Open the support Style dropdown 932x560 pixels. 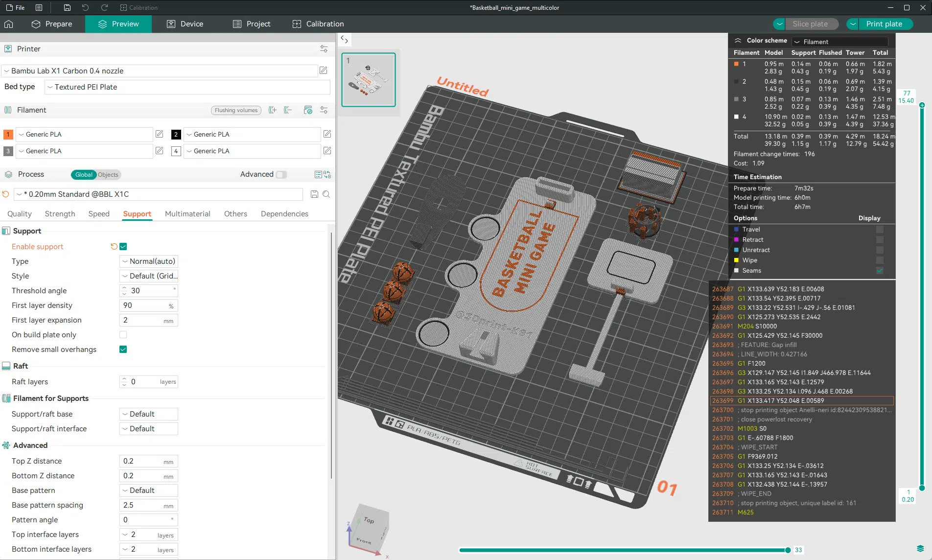tap(149, 276)
